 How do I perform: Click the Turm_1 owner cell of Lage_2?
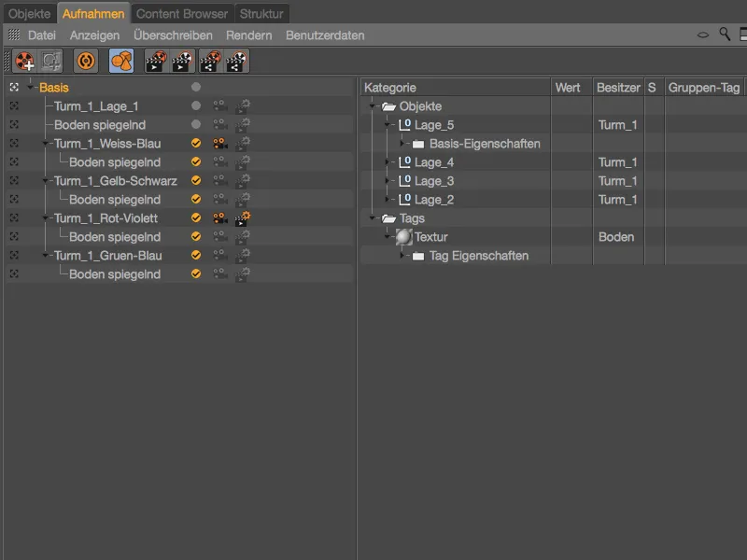click(618, 200)
